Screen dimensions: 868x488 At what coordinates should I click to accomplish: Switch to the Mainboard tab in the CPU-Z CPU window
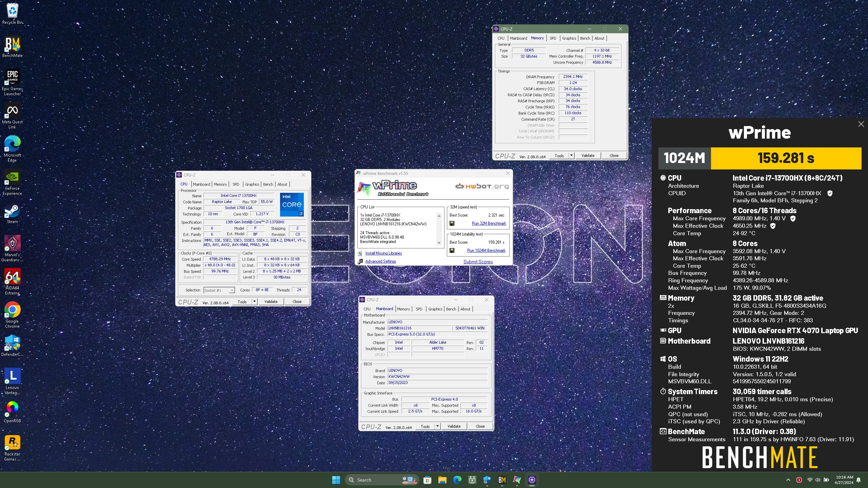[x=201, y=184]
